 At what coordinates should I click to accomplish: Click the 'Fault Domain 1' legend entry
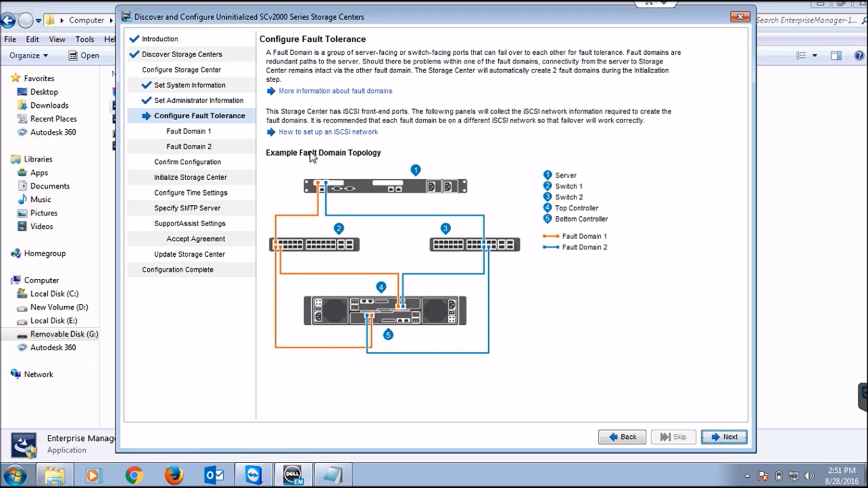575,236
